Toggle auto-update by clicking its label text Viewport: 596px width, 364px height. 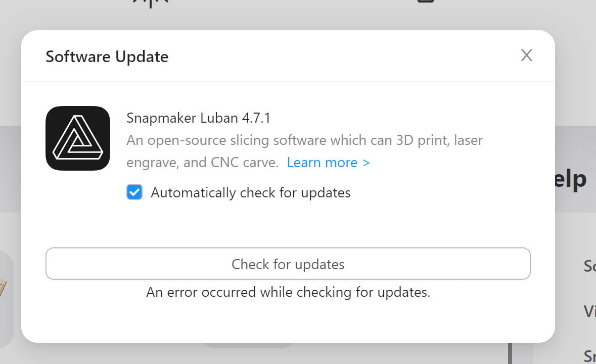click(250, 192)
